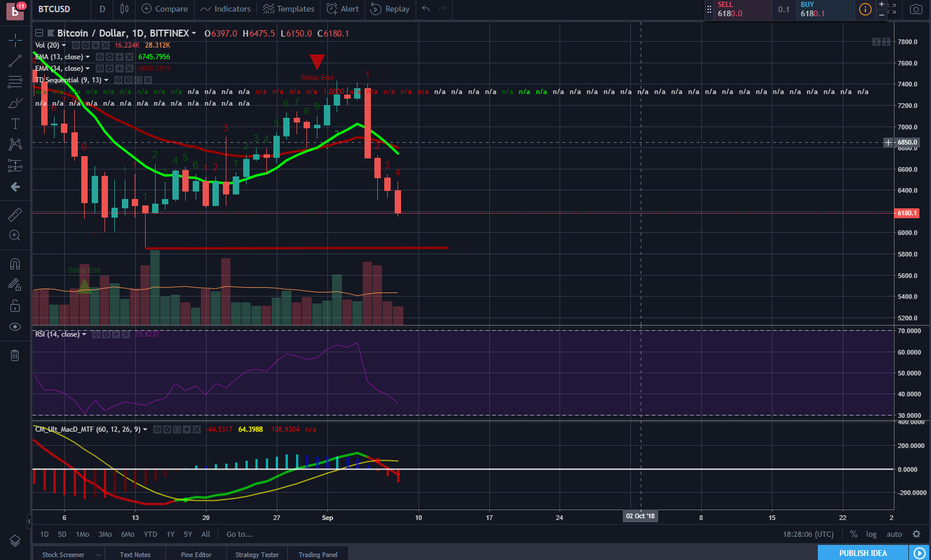The width and height of the screenshot is (931, 560).
Task: Toggle hide all drawings eye icon
Action: 15,327
